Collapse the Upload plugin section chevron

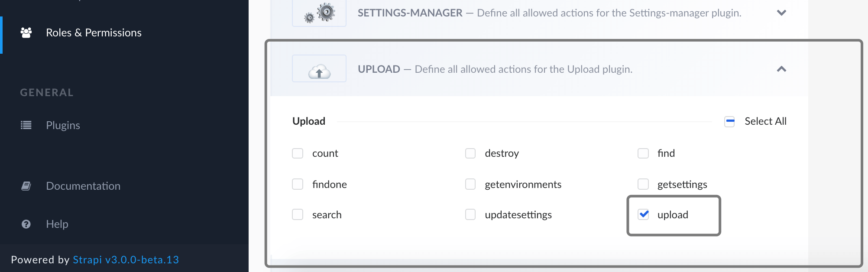[x=781, y=69]
